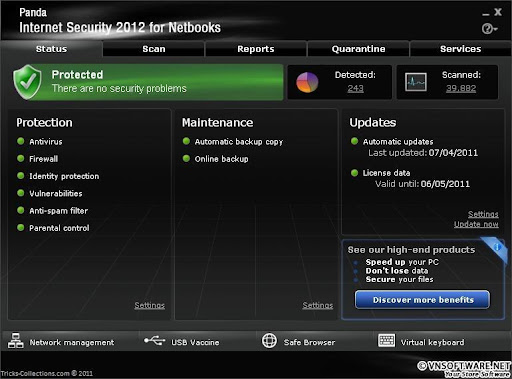
Task: Open Virtual keyboard label
Action: coord(432,342)
